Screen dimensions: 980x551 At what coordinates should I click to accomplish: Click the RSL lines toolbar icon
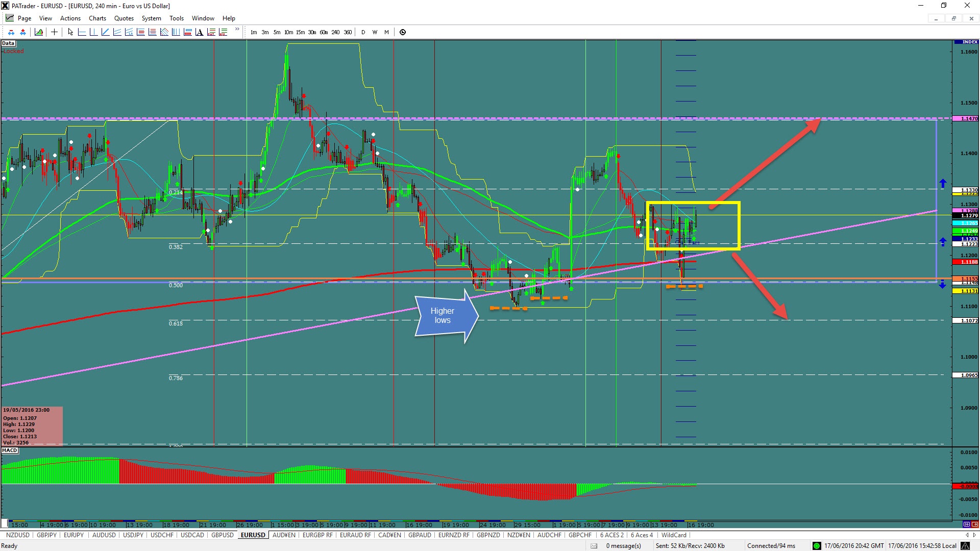point(223,32)
